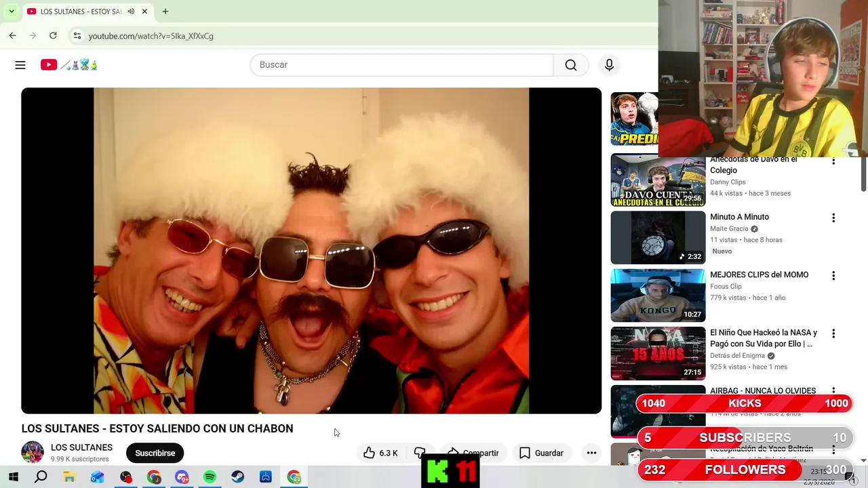Go forward with browser forward arrow

[x=33, y=35]
